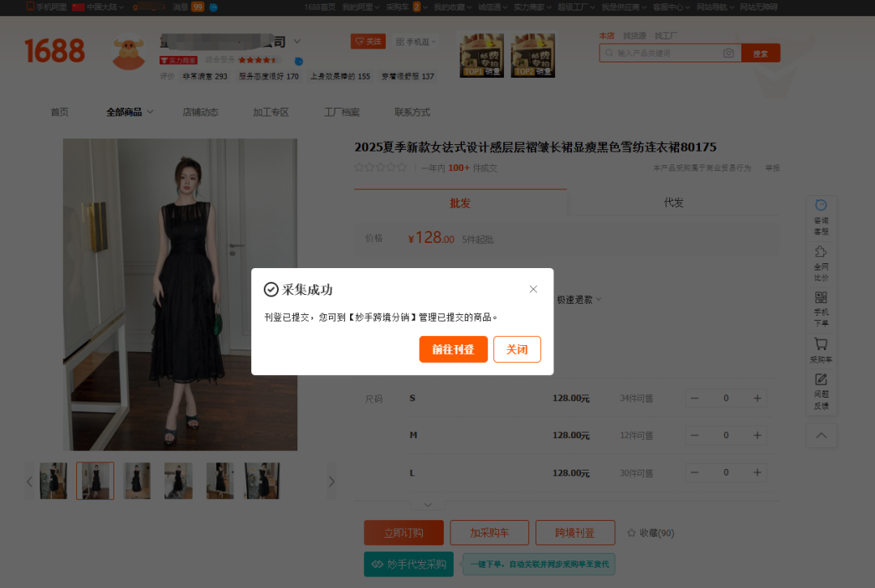This screenshot has width=875, height=588.
Task: Open the 采购车 purchase cart sidebar icon
Action: (x=822, y=348)
